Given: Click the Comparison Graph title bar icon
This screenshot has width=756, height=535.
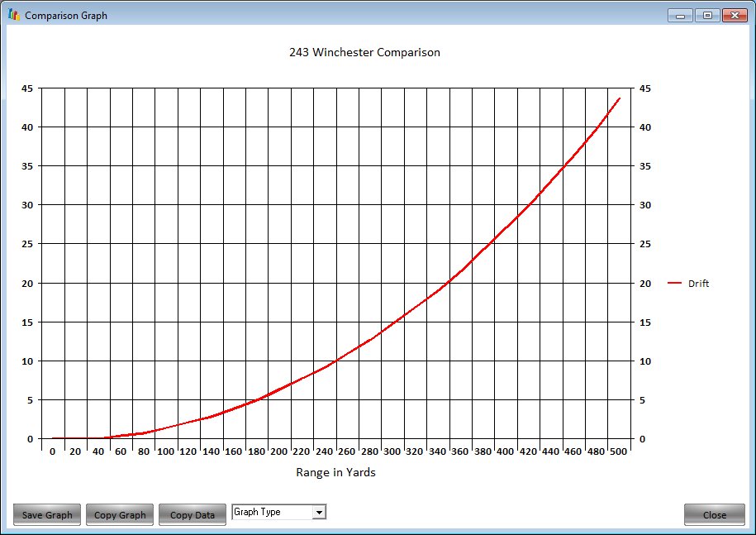Looking at the screenshot, I should (x=13, y=15).
